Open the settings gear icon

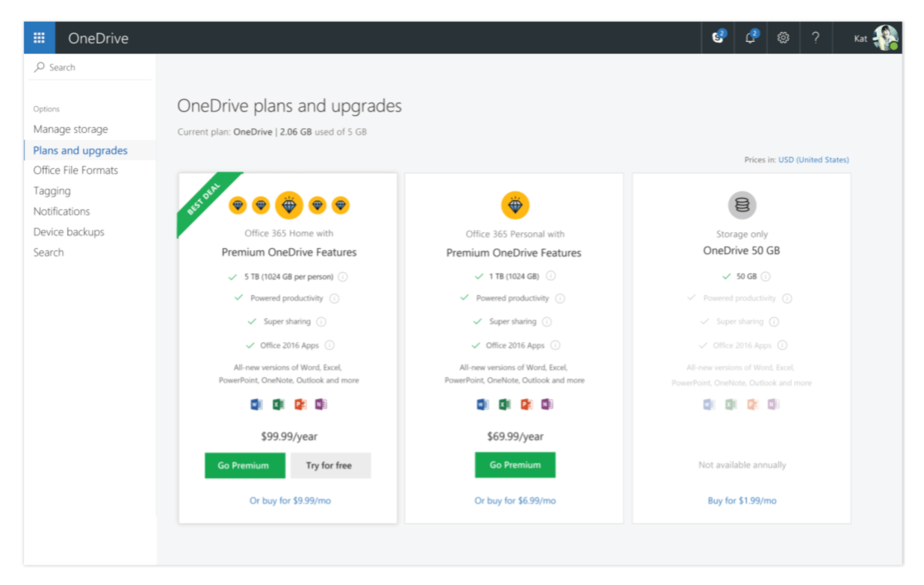[783, 38]
